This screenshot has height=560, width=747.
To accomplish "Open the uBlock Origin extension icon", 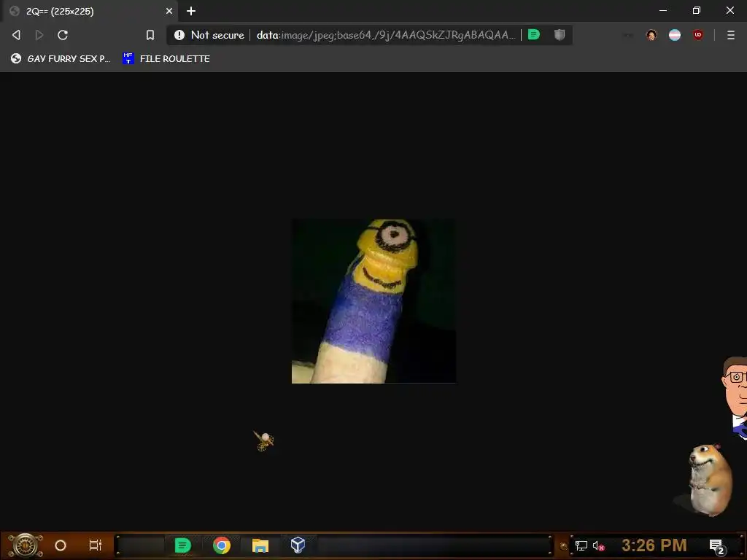I will 698,35.
